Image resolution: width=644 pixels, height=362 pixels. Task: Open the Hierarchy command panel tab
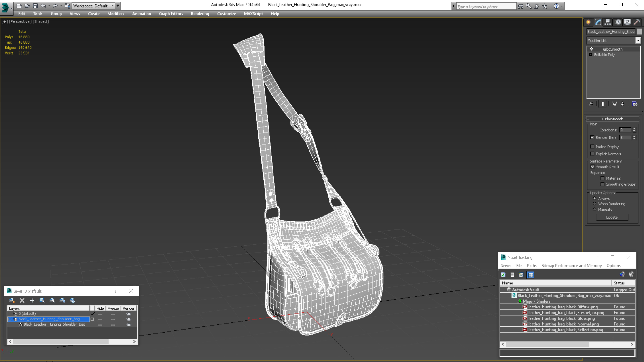(x=608, y=22)
